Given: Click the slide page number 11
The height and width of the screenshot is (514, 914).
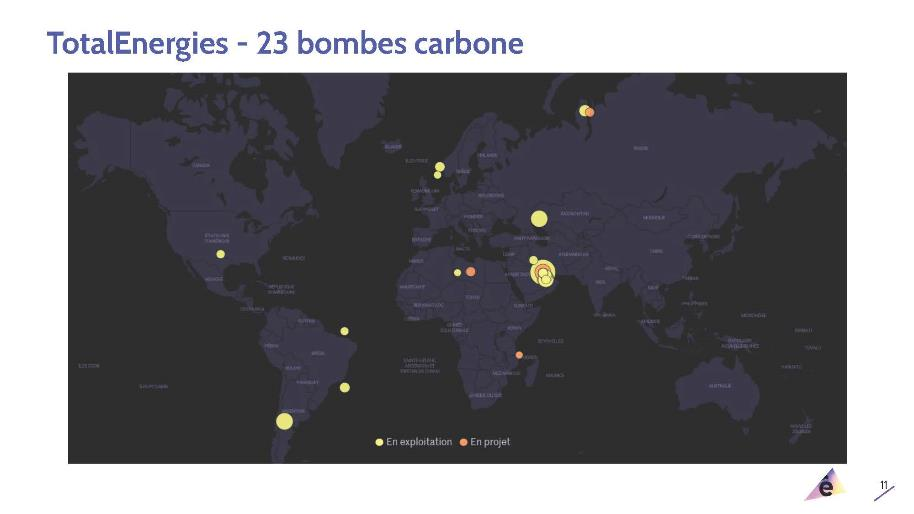Looking at the screenshot, I should tap(884, 486).
